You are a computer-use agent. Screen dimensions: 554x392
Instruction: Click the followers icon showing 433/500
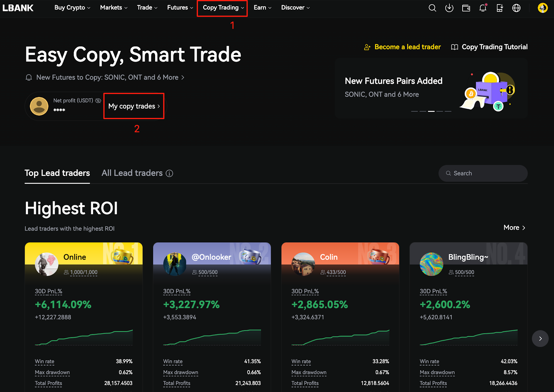(x=323, y=273)
